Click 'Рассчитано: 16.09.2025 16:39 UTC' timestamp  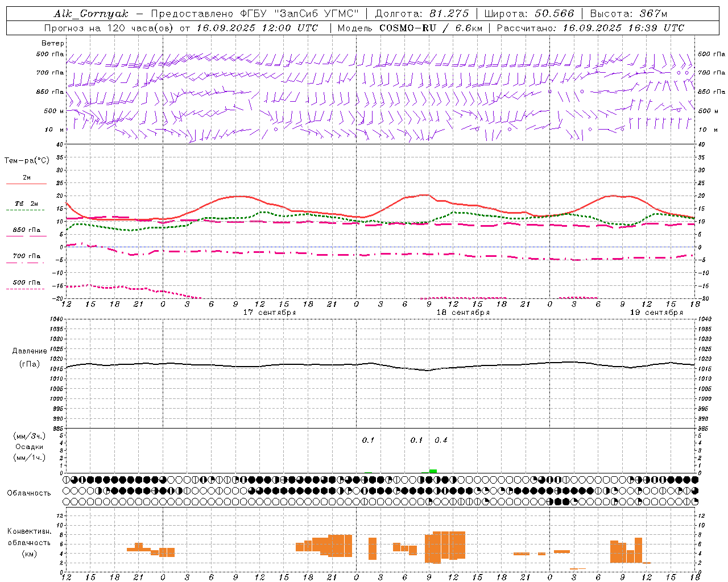tap(590, 28)
